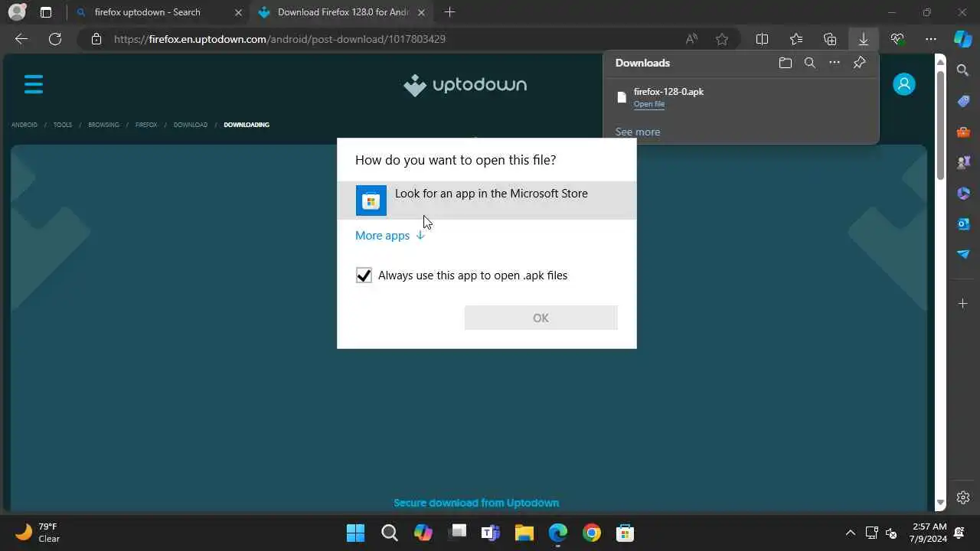Open split screen view icon
This screenshot has width=980, height=551.
point(763,39)
